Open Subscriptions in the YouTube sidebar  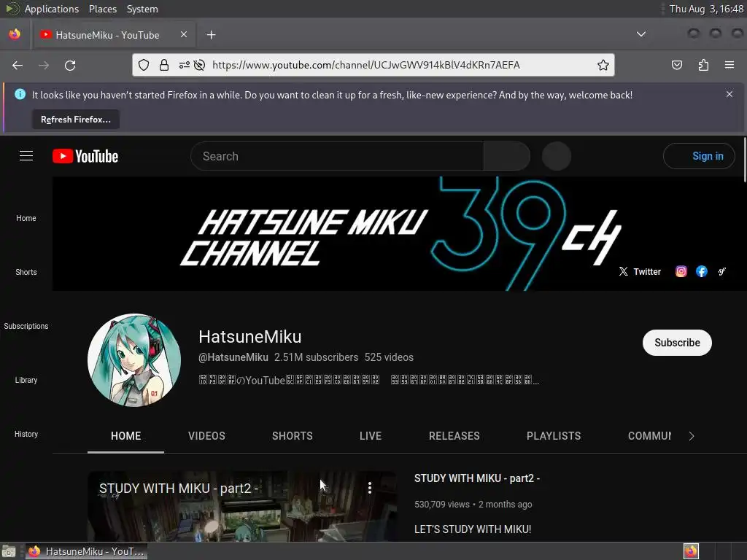26,326
